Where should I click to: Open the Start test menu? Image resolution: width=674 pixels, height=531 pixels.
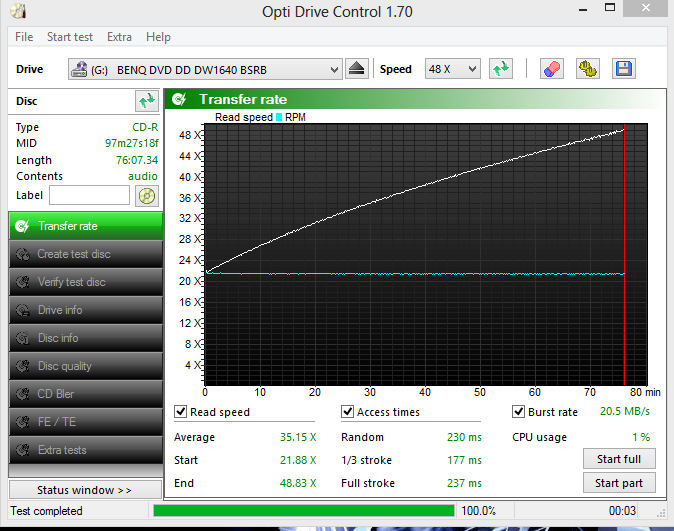(x=70, y=37)
